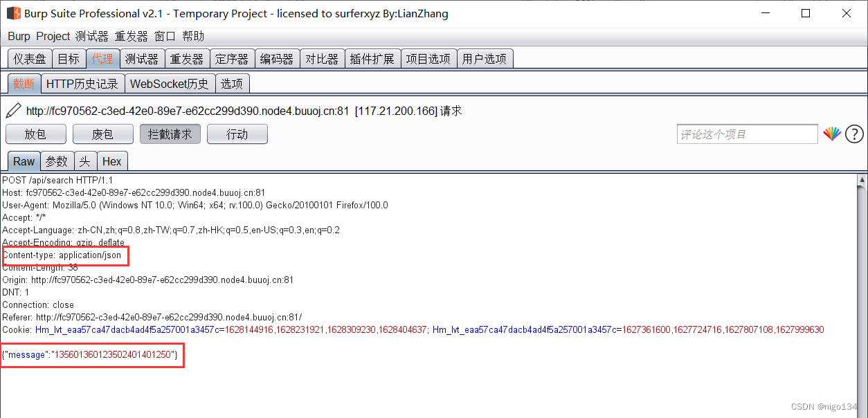The height and width of the screenshot is (418, 868).
Task: Open the 行动 action button
Action: pyautogui.click(x=237, y=134)
